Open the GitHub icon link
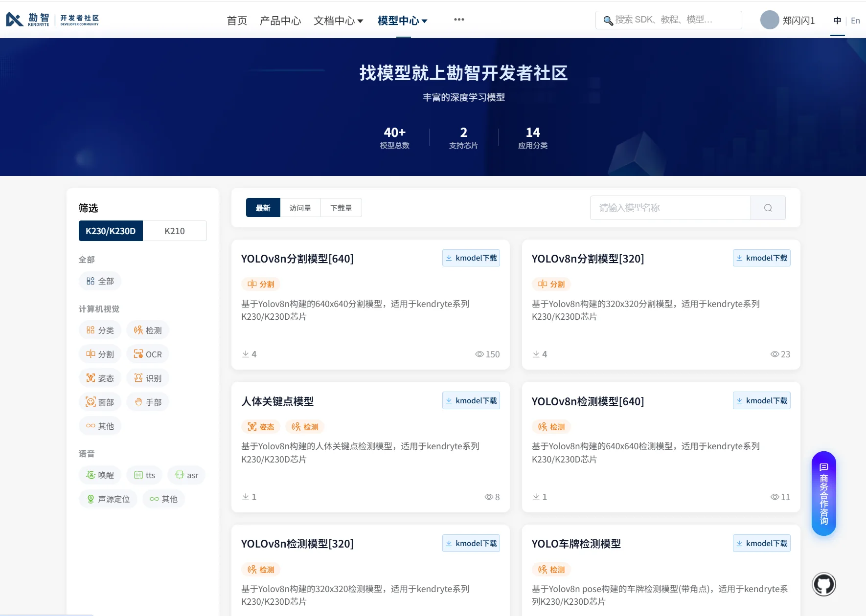This screenshot has width=866, height=616. pyautogui.click(x=824, y=584)
